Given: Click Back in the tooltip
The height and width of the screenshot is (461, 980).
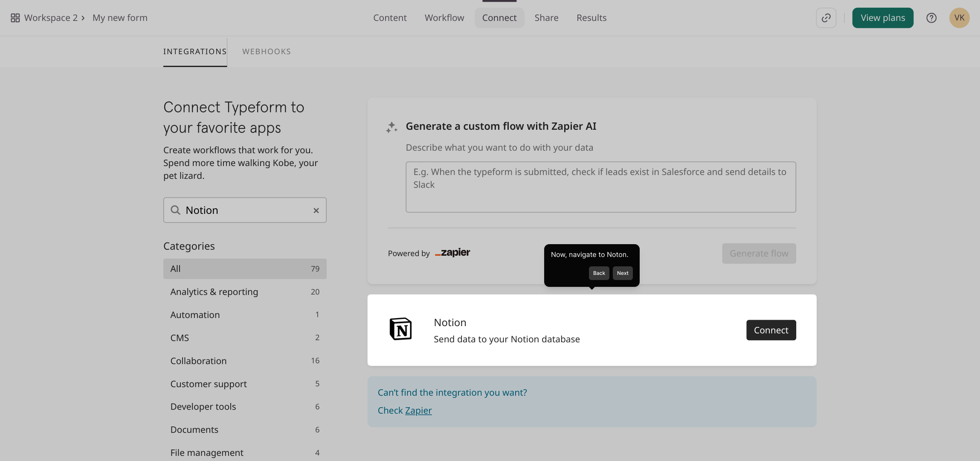Looking at the screenshot, I should pos(599,273).
